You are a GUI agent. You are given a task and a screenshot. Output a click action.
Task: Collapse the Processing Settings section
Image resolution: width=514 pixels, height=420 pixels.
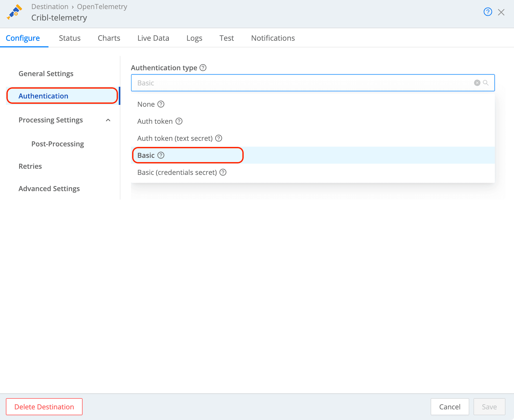coord(108,120)
